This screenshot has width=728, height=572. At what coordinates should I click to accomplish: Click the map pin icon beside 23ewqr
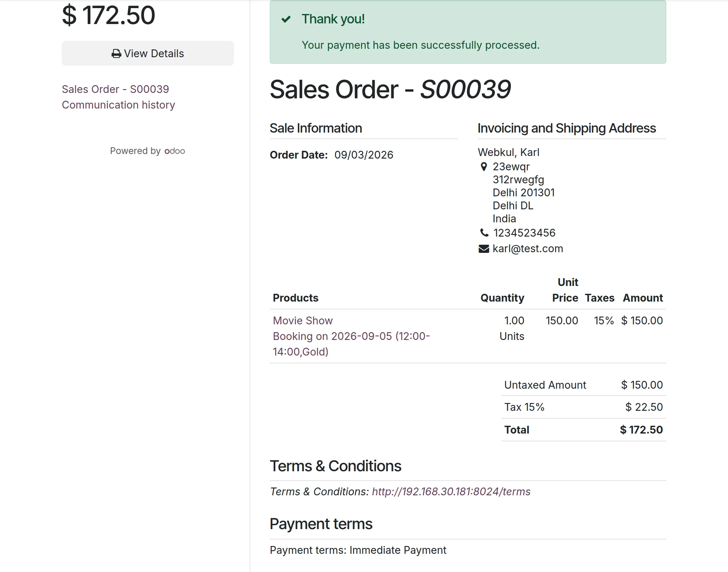point(484,166)
